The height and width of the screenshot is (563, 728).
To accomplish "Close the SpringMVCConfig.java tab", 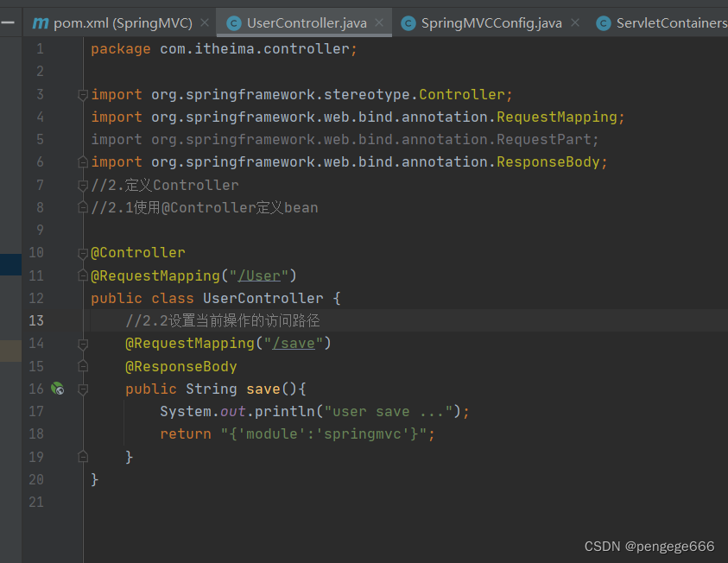I will coord(575,22).
